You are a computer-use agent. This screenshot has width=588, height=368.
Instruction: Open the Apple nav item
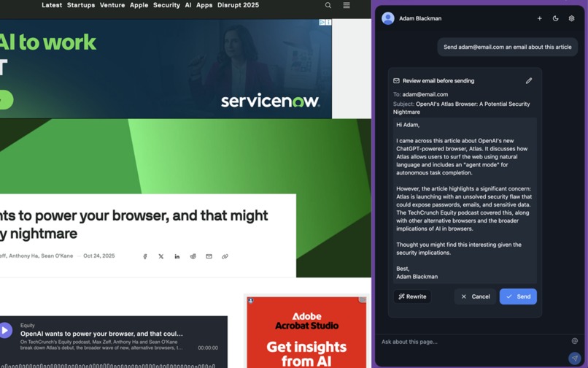point(139,5)
